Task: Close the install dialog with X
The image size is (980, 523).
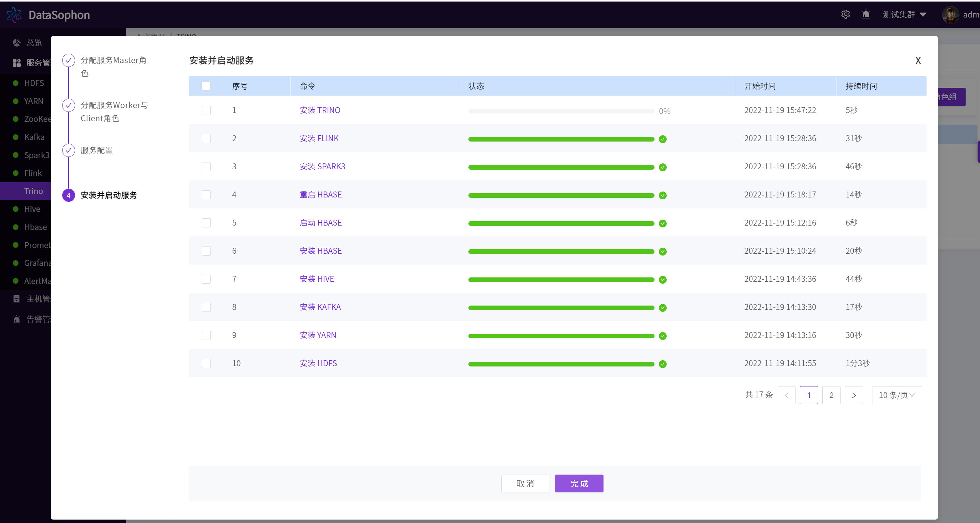Action: [x=918, y=60]
